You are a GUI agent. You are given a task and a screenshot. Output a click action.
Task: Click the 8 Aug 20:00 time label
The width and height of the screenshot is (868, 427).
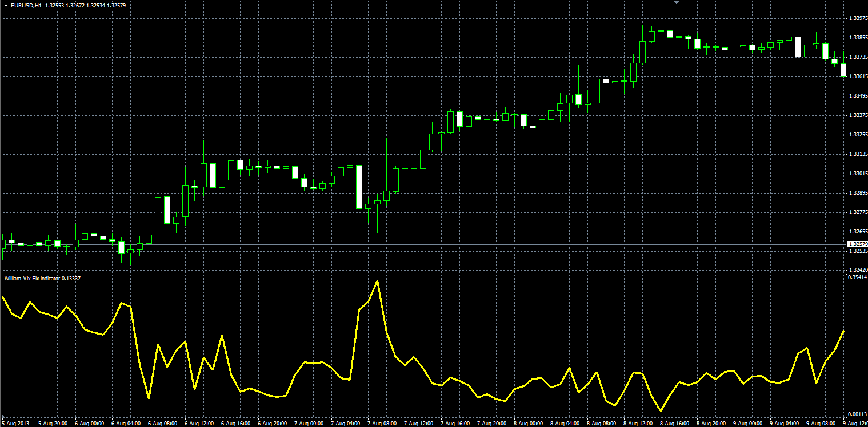tap(711, 424)
